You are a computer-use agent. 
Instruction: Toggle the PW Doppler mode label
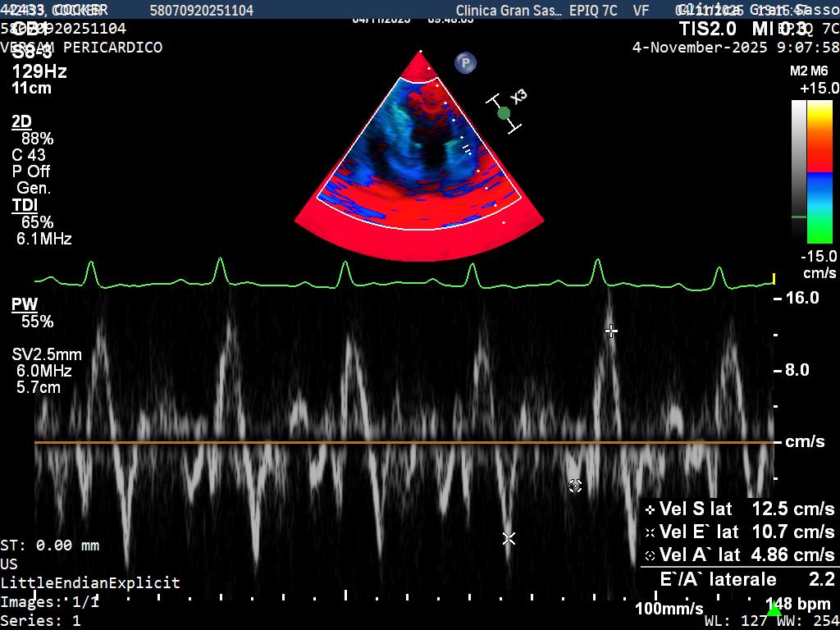(x=24, y=304)
